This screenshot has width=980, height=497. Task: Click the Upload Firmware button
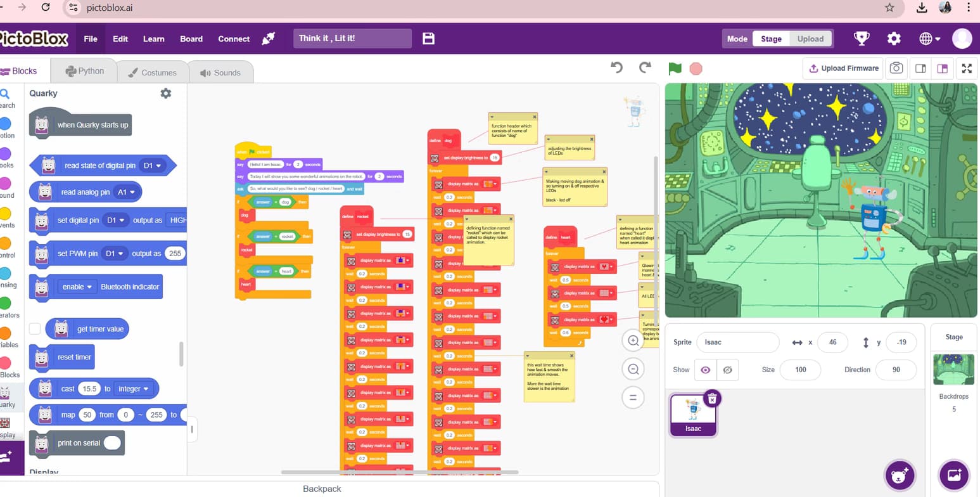click(844, 68)
